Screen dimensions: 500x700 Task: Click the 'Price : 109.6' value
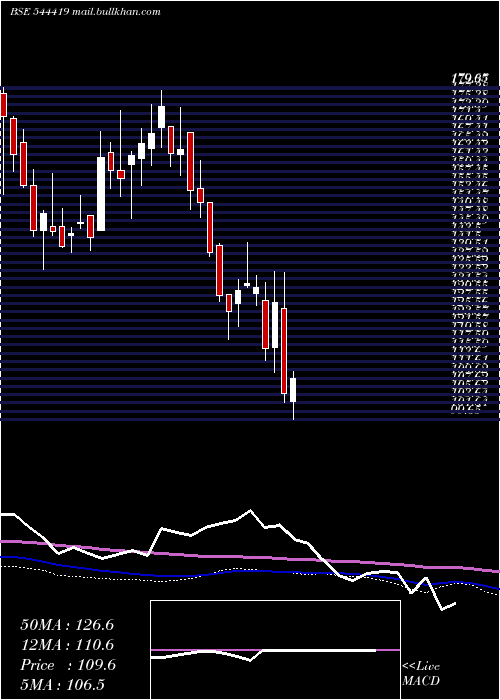(x=68, y=665)
